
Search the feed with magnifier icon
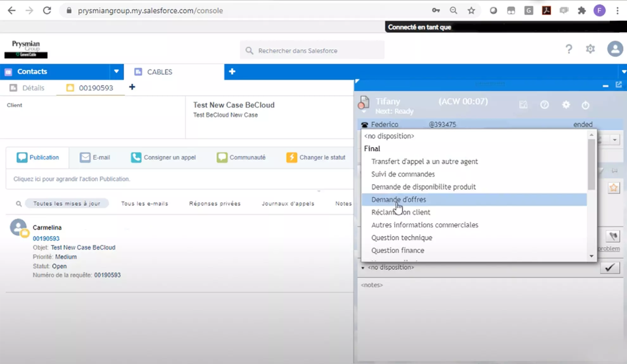(19, 204)
